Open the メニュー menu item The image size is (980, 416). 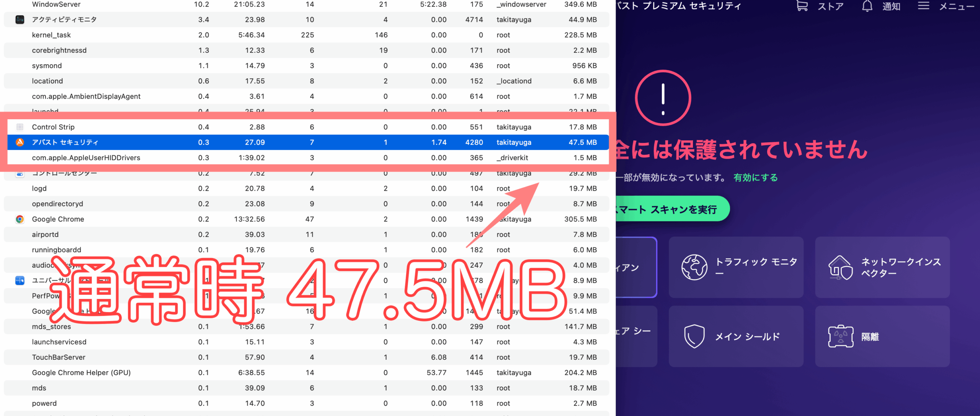(957, 6)
